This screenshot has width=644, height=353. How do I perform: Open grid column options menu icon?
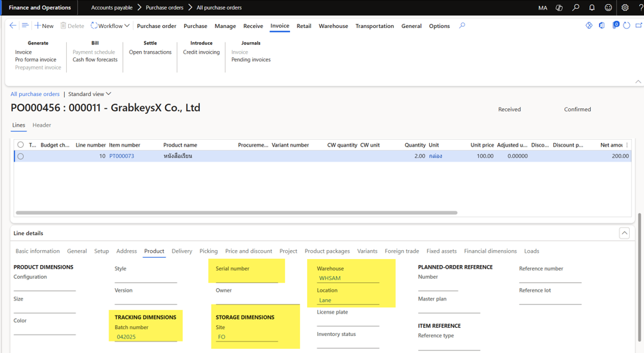click(627, 145)
